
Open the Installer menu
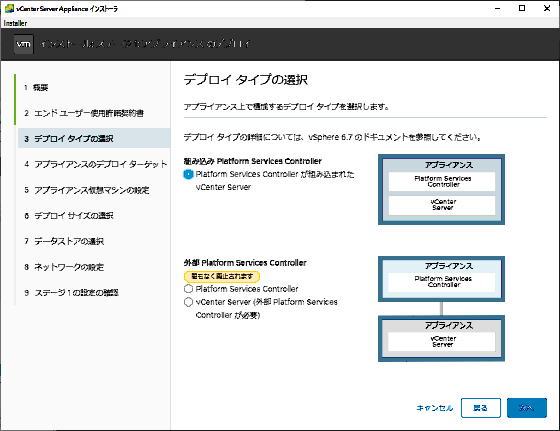click(15, 23)
